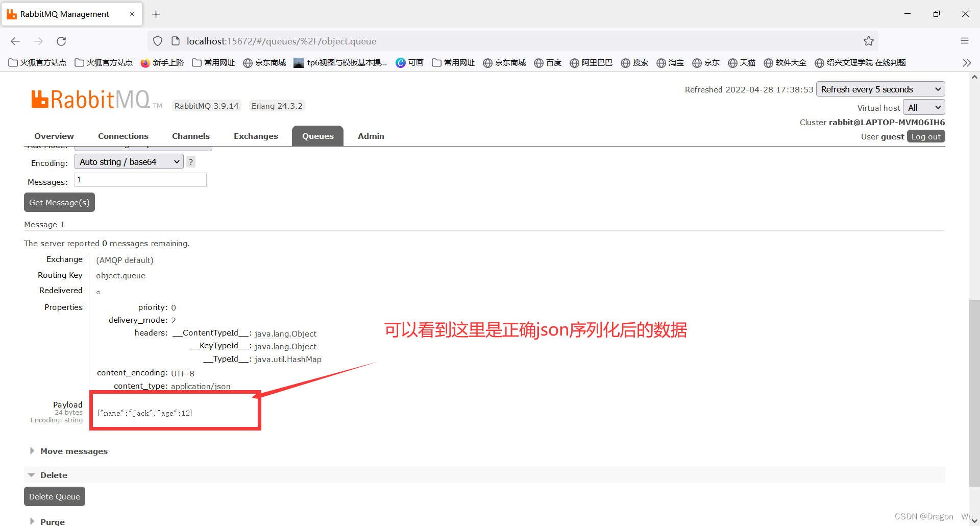The width and height of the screenshot is (980, 526).
Task: Click the Messages count input field
Action: (x=140, y=180)
